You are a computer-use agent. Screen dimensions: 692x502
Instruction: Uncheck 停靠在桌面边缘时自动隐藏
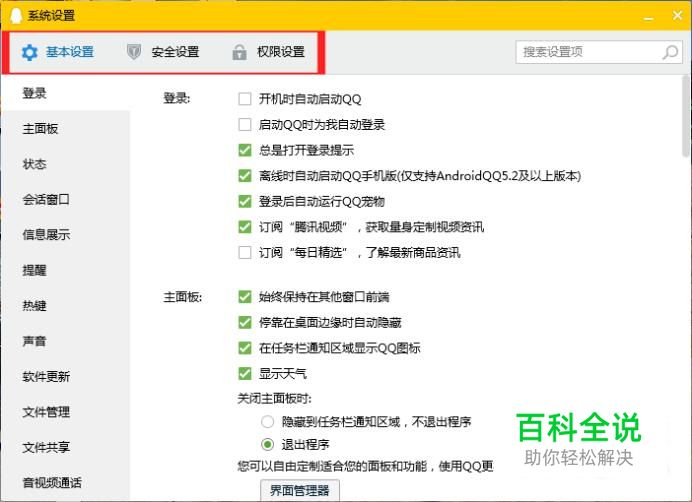[x=244, y=322]
